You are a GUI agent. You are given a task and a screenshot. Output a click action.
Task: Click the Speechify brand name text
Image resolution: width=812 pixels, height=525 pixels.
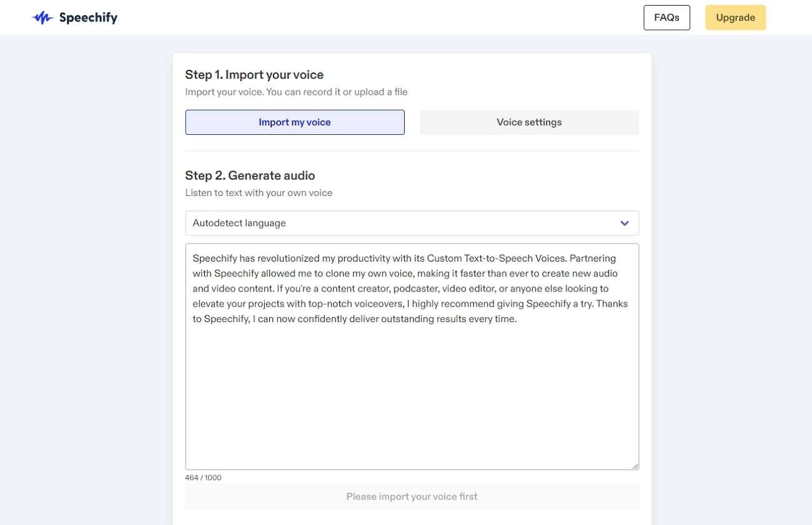click(88, 18)
